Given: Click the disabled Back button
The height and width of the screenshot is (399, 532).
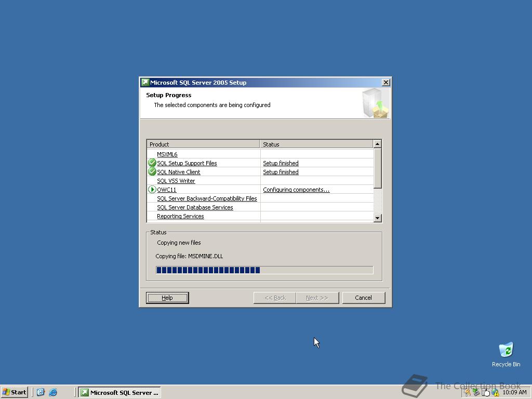Looking at the screenshot, I should [275, 298].
